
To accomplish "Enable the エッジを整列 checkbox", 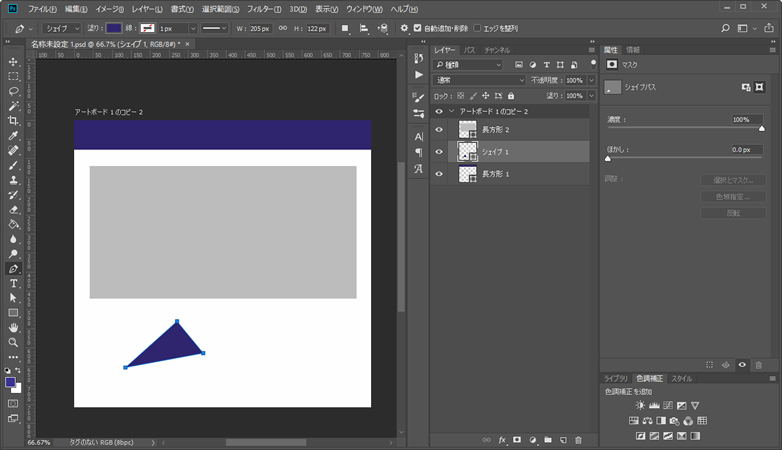I will point(477,28).
